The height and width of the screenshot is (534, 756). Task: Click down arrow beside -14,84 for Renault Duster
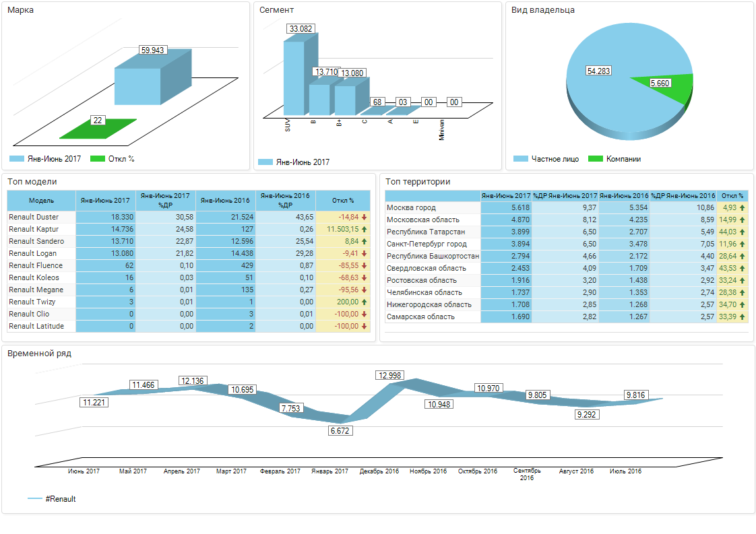[365, 218]
